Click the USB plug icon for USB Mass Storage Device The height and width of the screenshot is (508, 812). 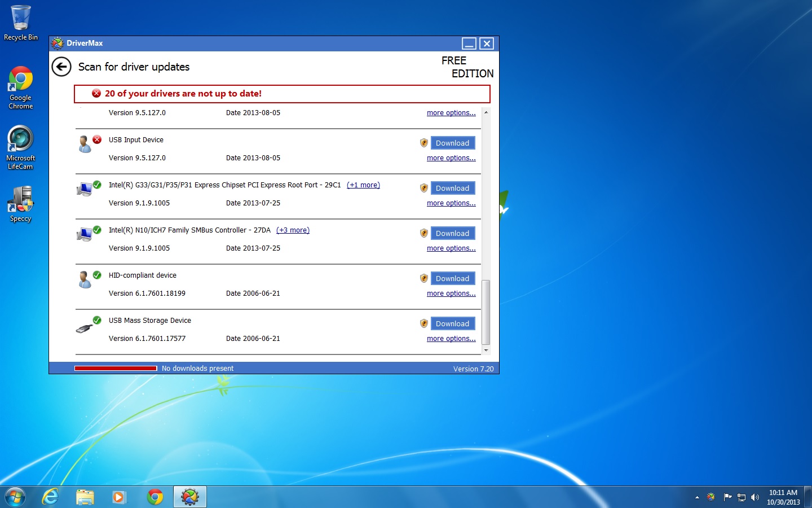coord(84,328)
